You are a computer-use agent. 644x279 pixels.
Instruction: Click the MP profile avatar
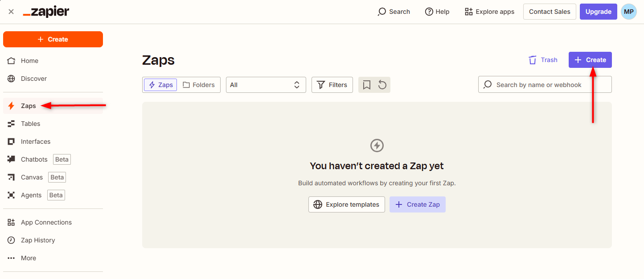[628, 12]
